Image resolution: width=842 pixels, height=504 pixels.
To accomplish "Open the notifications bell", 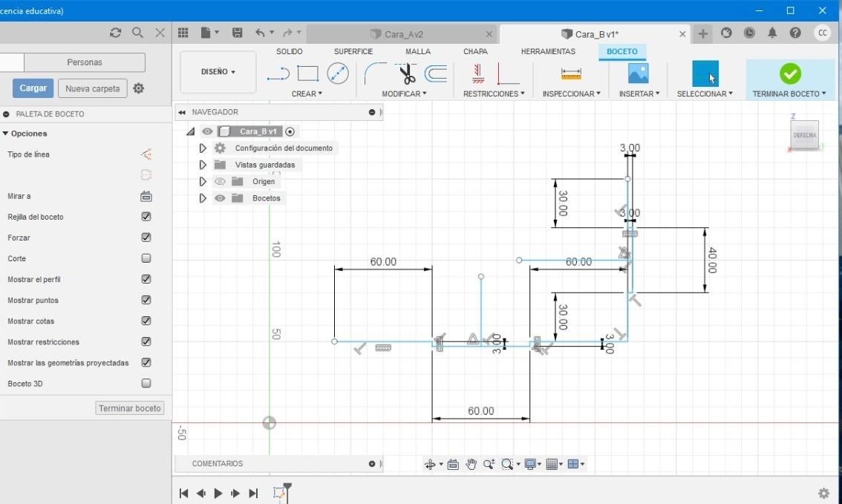I will tap(772, 33).
